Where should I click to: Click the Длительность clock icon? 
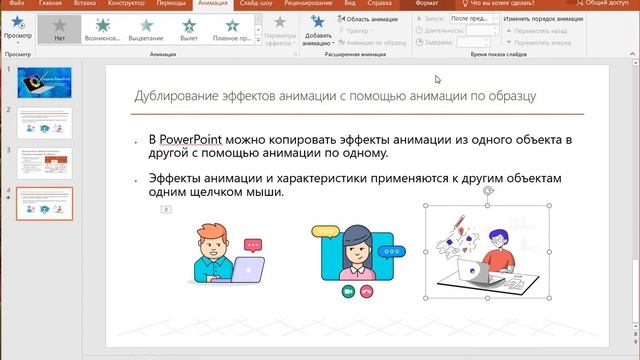[x=419, y=30]
